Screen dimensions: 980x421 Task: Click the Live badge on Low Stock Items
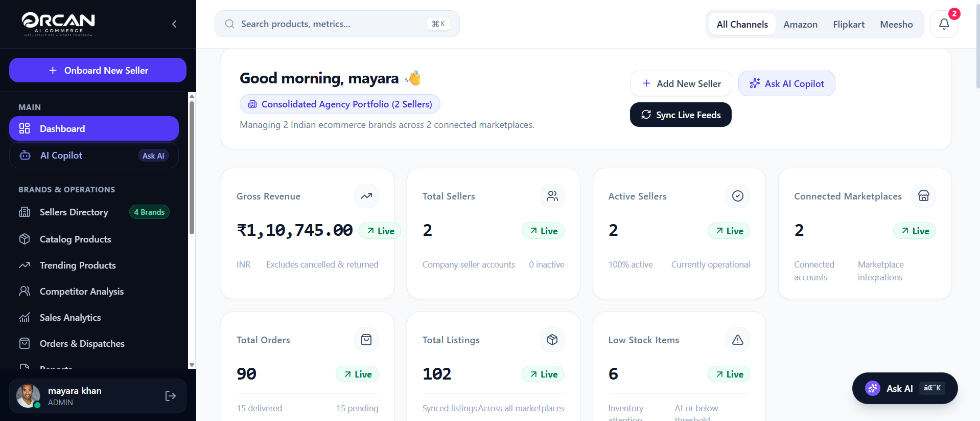pyautogui.click(x=729, y=374)
